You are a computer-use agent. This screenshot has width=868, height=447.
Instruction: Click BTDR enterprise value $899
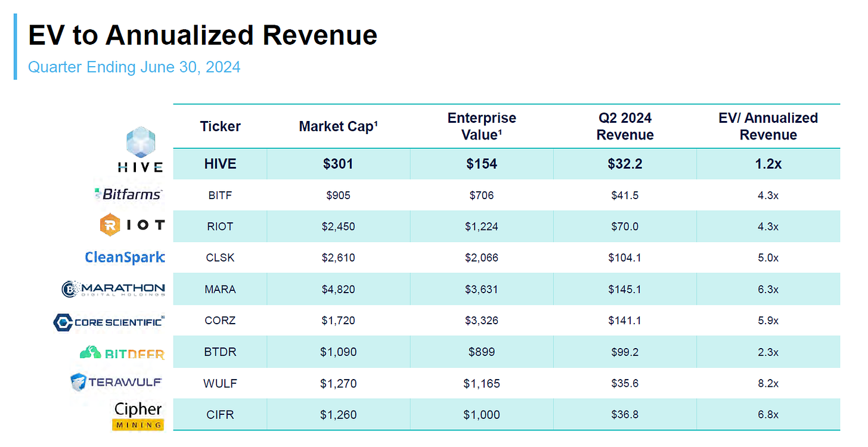click(x=482, y=352)
